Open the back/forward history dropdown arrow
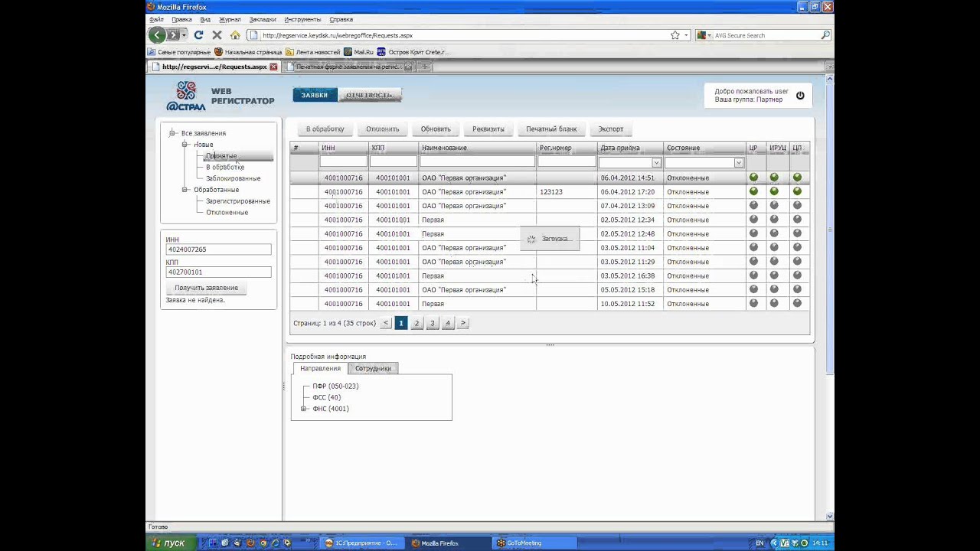Viewport: 980px width, 551px height. tap(185, 35)
